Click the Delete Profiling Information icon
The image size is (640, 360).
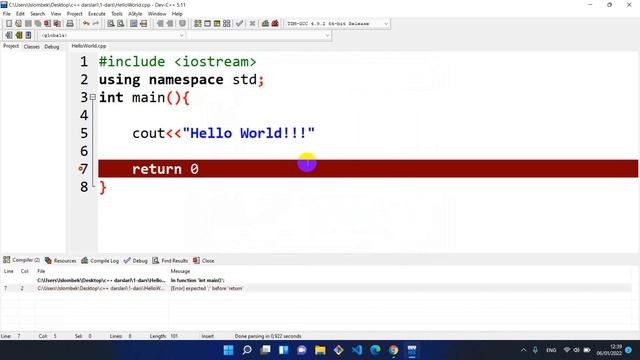click(275, 24)
